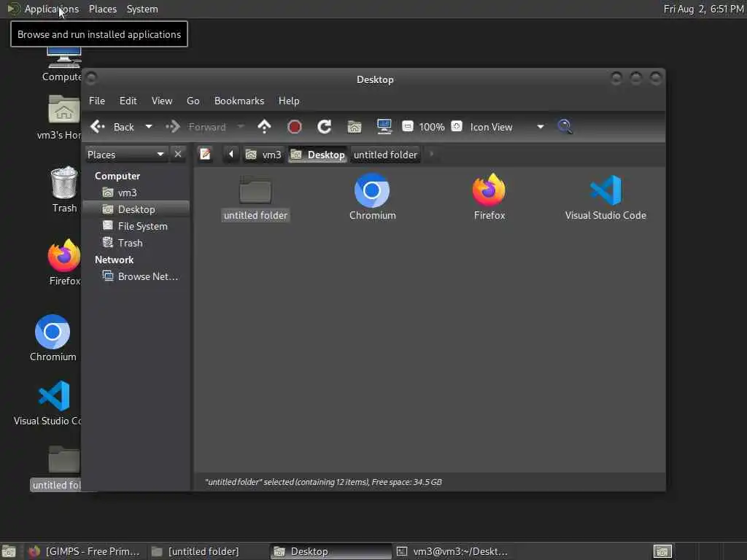Click status bar selection text
Viewport: 747px width, 560px height.
[323, 482]
